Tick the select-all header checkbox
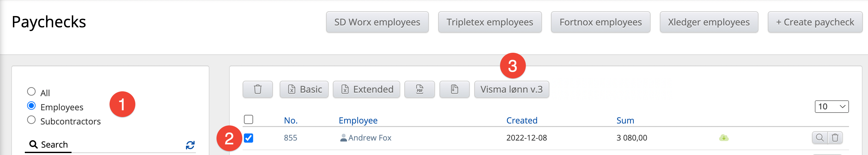Image resolution: width=868 pixels, height=155 pixels. (249, 119)
